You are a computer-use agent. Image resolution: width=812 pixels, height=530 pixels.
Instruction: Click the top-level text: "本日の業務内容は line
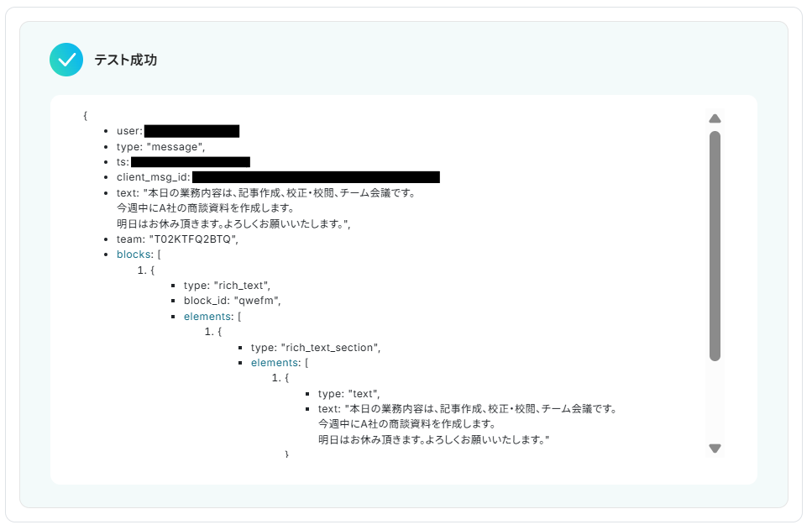point(265,192)
